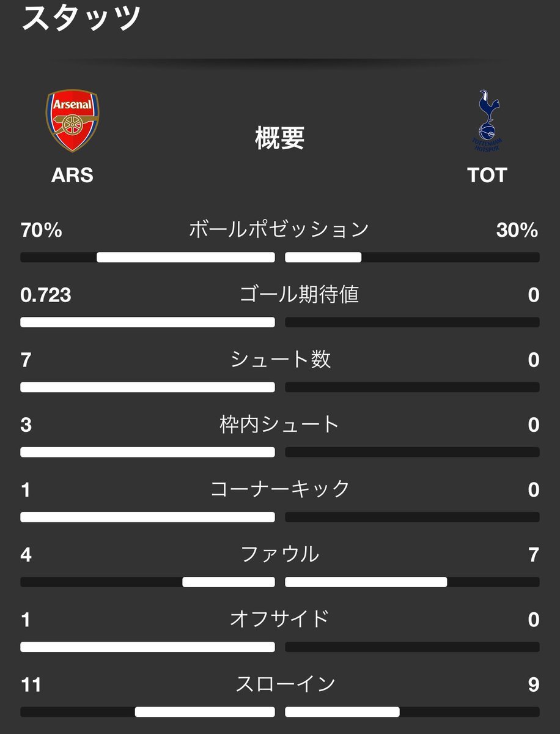Tap the コーナーキック stat label
The height and width of the screenshot is (734, 560).
click(x=279, y=489)
